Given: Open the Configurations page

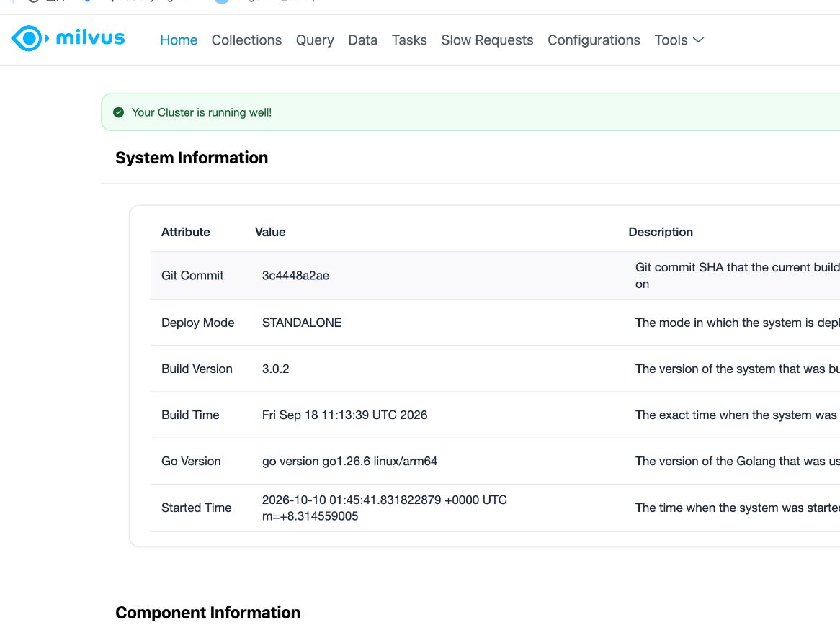Looking at the screenshot, I should pos(594,40).
